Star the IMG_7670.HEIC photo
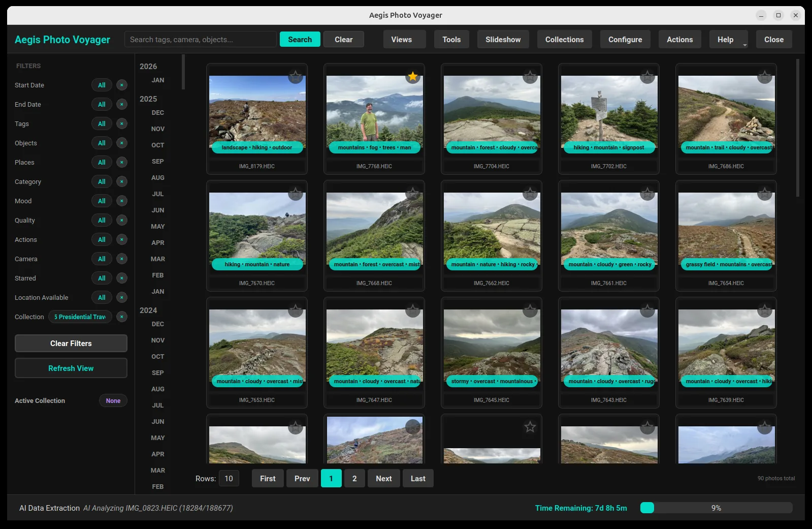Screen dimensions: 812x529 pyautogui.click(x=296, y=194)
